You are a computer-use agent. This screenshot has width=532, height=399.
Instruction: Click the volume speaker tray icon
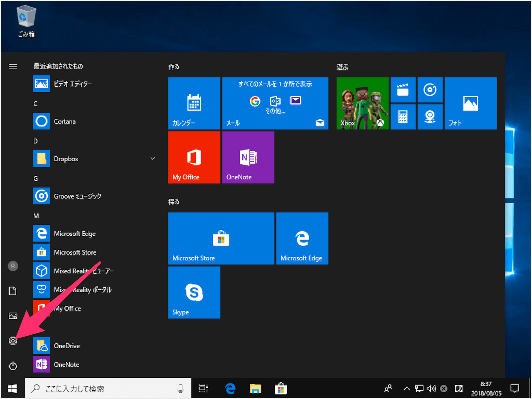coord(431,389)
